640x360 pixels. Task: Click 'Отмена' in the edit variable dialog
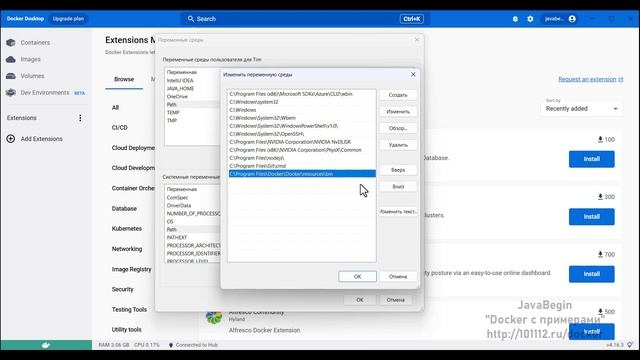pyautogui.click(x=398, y=277)
